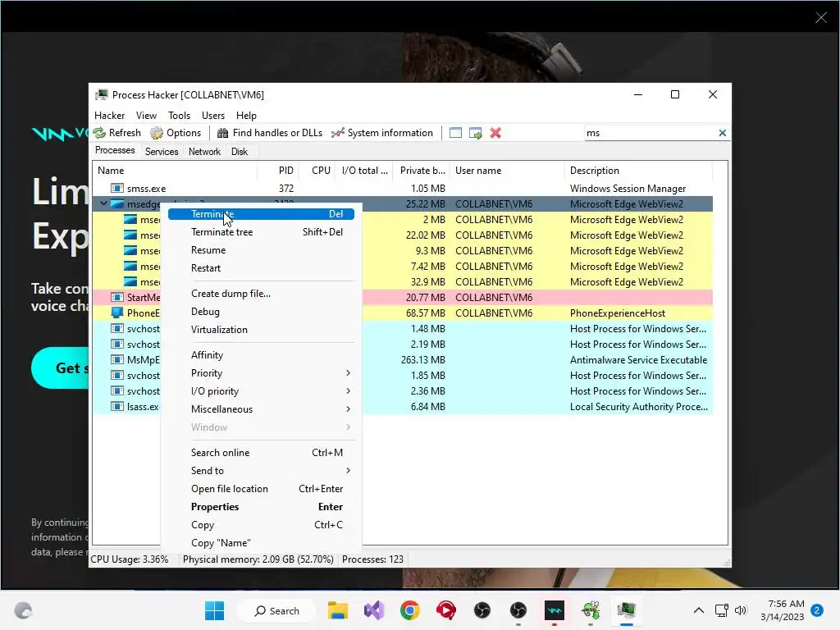
Task: Expand the Send to submenu
Action: tap(348, 470)
